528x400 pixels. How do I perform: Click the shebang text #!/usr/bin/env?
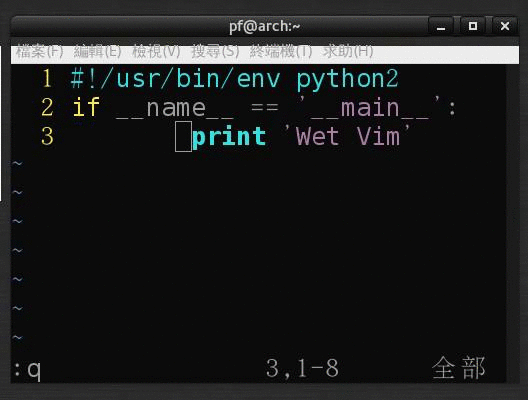click(x=175, y=79)
